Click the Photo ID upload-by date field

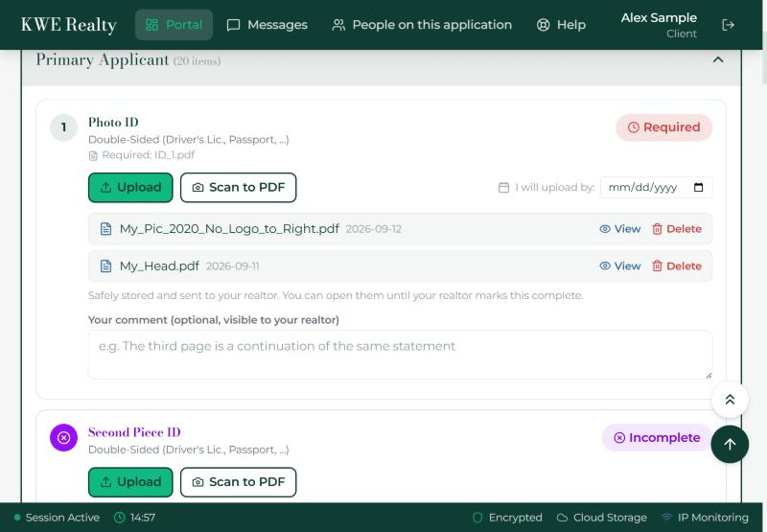pyautogui.click(x=656, y=187)
